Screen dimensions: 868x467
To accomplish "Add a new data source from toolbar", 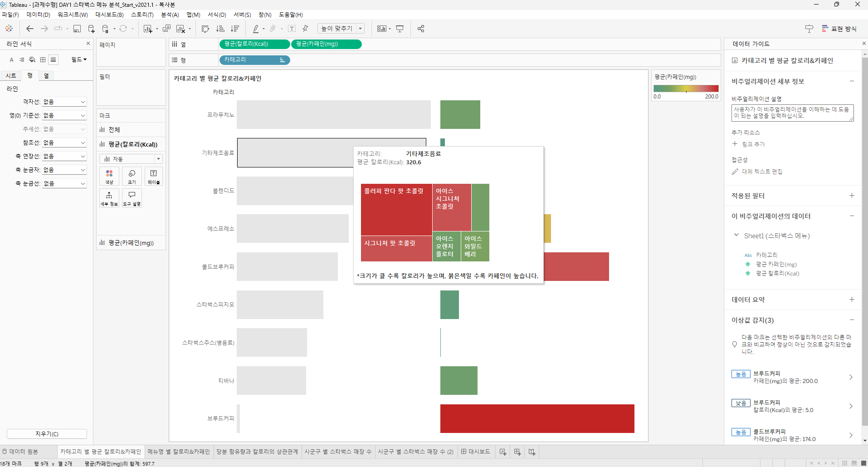I will click(x=91, y=29).
